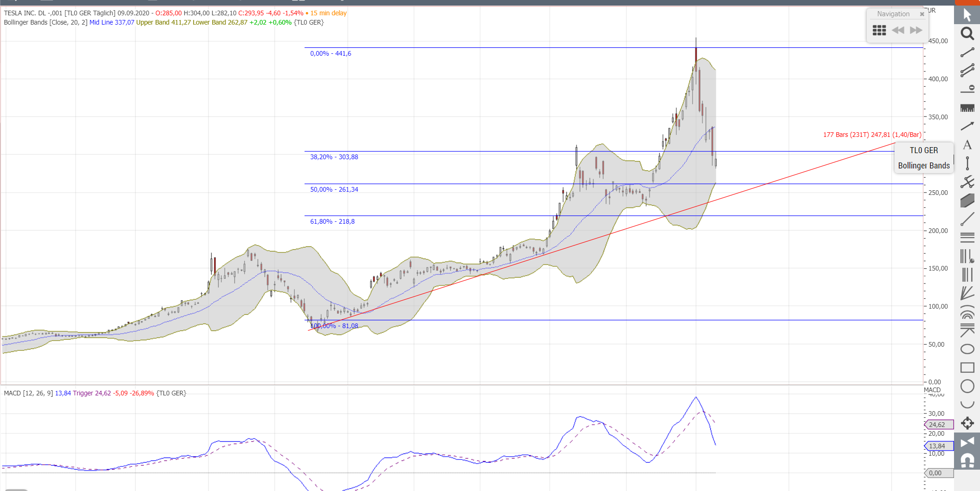
Task: Select the horizontal price line tool
Action: coord(967,89)
